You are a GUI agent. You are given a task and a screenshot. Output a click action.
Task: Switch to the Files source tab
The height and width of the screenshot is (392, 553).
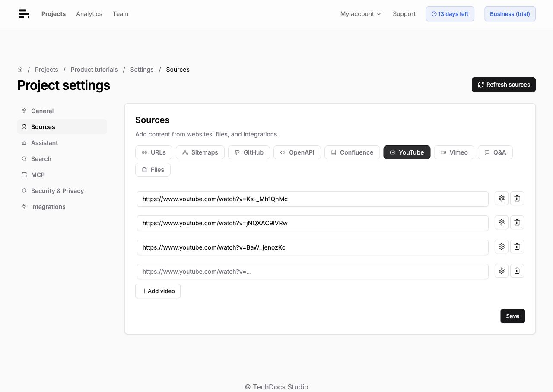[x=153, y=170]
